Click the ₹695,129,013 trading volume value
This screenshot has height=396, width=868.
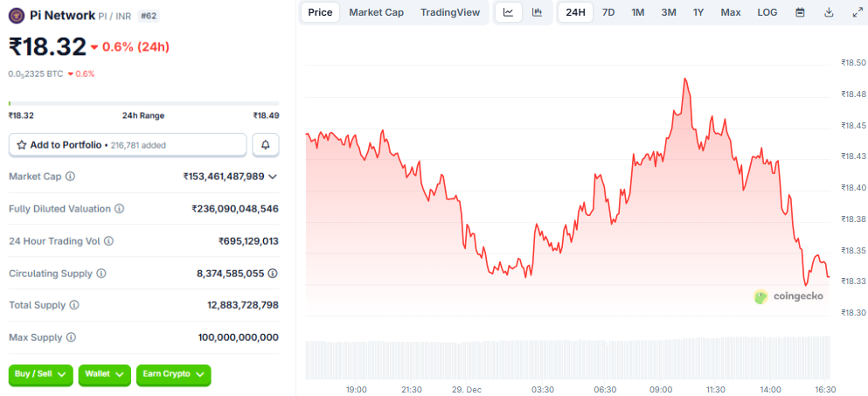[x=248, y=241]
